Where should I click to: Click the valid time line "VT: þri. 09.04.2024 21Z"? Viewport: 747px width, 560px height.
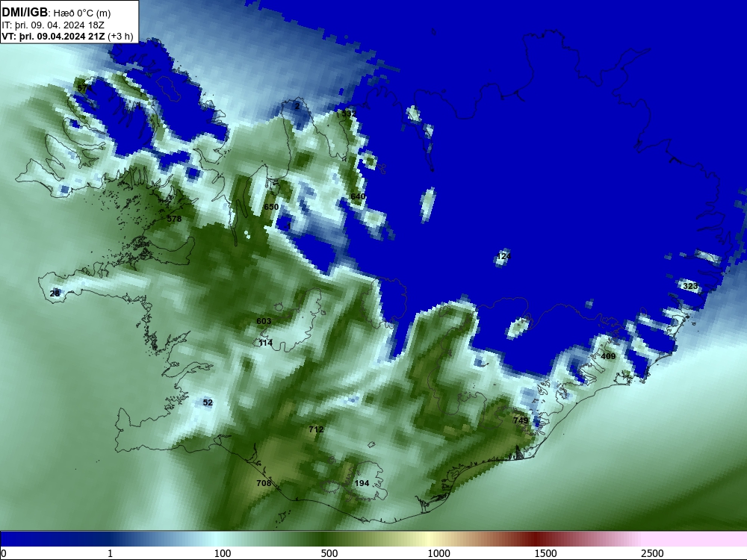[53, 37]
